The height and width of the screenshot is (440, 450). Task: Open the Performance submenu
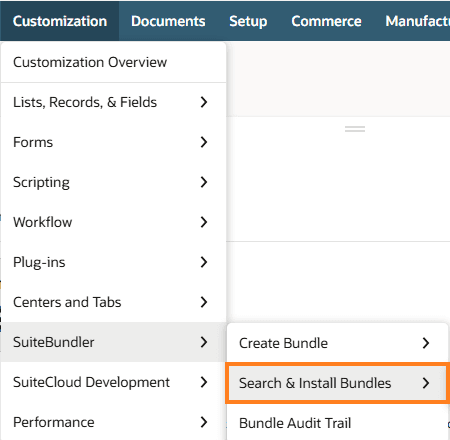tap(113, 422)
